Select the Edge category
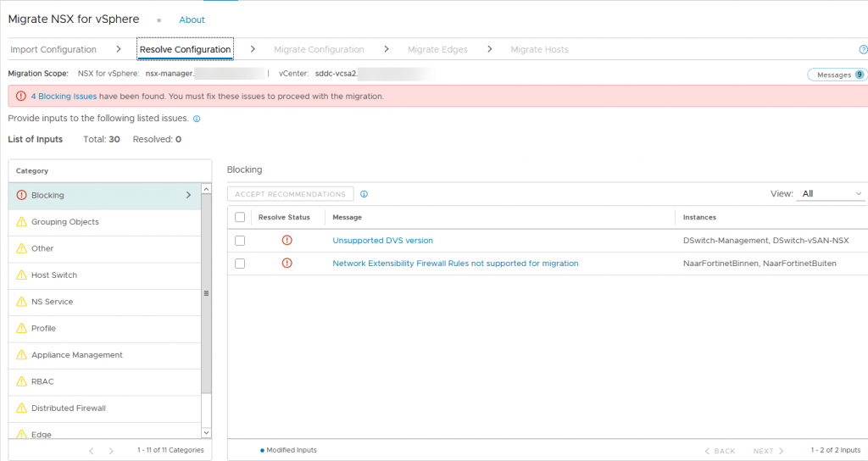The width and height of the screenshot is (868, 461). (x=104, y=430)
